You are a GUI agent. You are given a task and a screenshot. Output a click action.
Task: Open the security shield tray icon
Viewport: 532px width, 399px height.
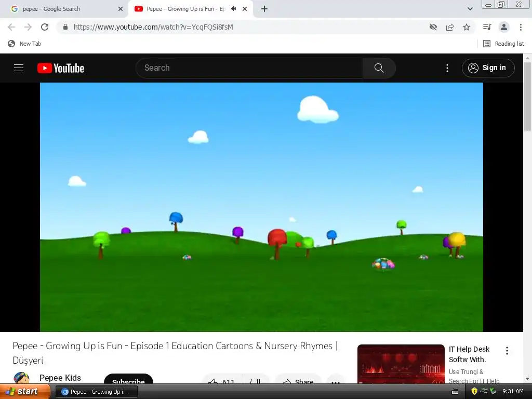point(474,392)
